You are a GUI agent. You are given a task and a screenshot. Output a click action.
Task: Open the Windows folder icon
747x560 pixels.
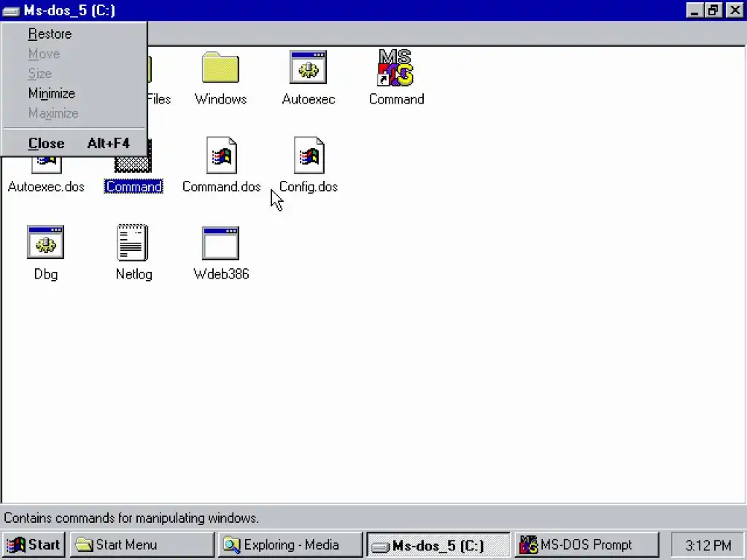coord(220,68)
